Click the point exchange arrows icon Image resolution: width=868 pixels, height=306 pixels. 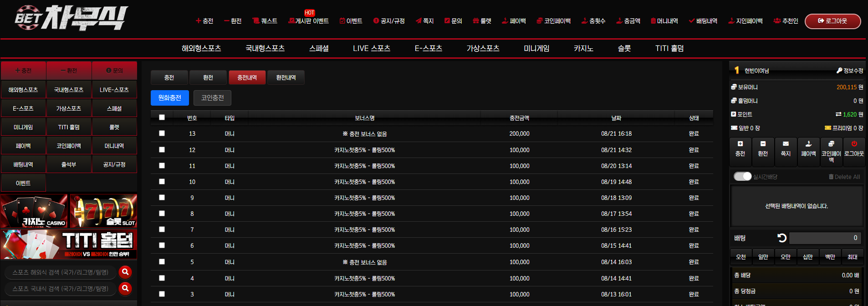point(838,114)
